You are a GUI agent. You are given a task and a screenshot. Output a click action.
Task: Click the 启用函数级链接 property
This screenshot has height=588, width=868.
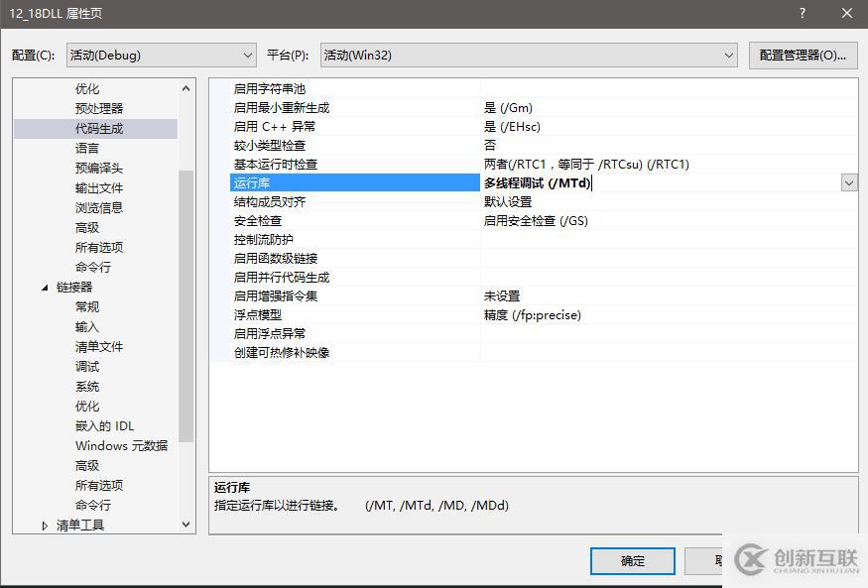[276, 259]
